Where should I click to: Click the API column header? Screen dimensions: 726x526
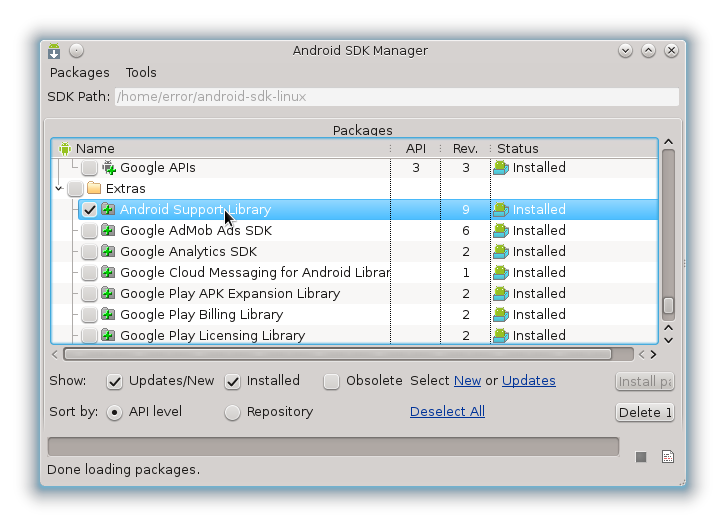point(416,149)
